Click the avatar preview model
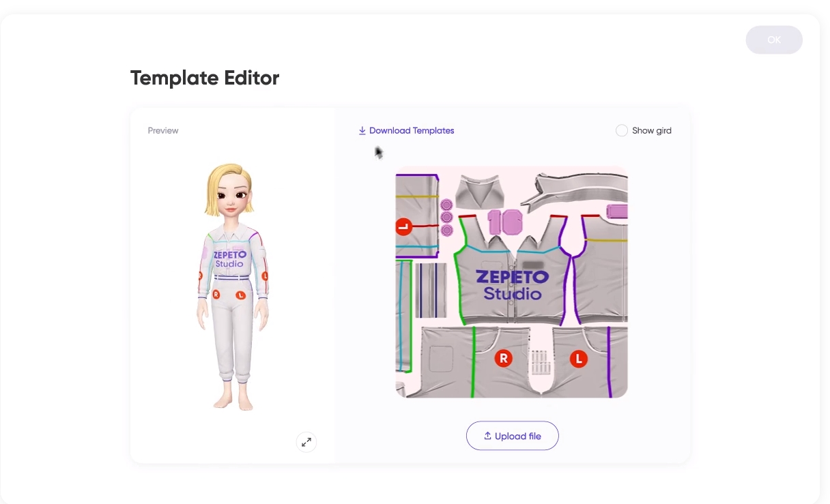 (x=233, y=286)
